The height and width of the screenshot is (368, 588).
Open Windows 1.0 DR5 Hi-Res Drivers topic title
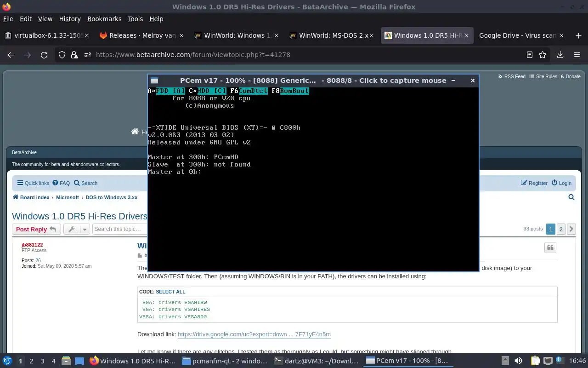(x=79, y=216)
